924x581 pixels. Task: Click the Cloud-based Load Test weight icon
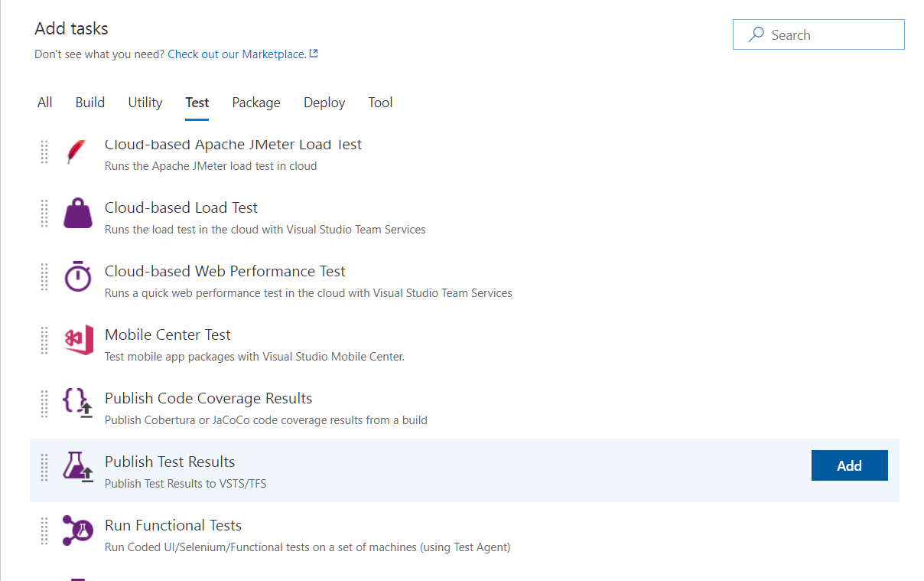[x=78, y=213]
